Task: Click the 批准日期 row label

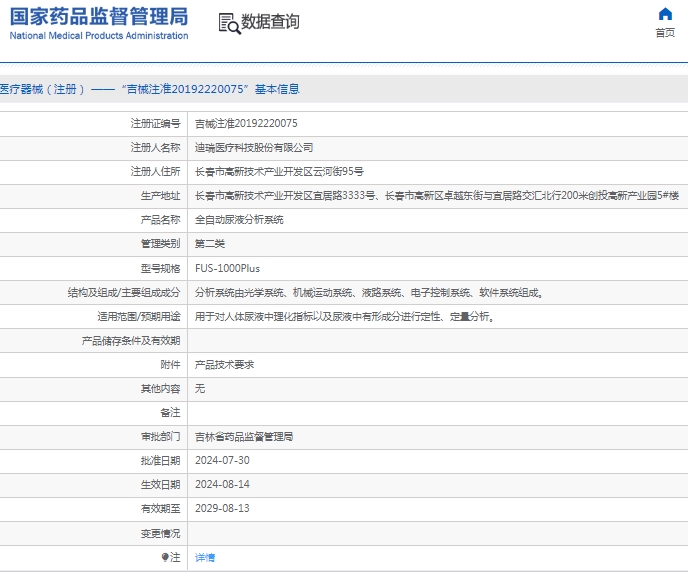Action: pos(161,461)
